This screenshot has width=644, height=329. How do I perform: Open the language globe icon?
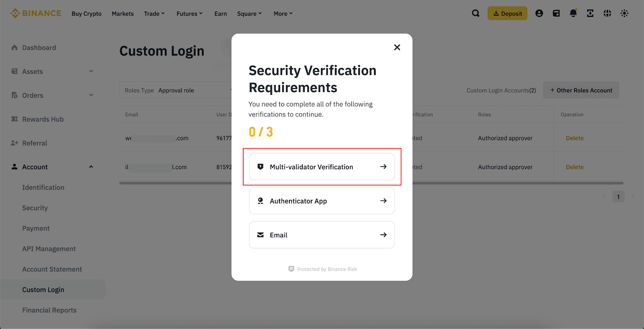coord(607,13)
